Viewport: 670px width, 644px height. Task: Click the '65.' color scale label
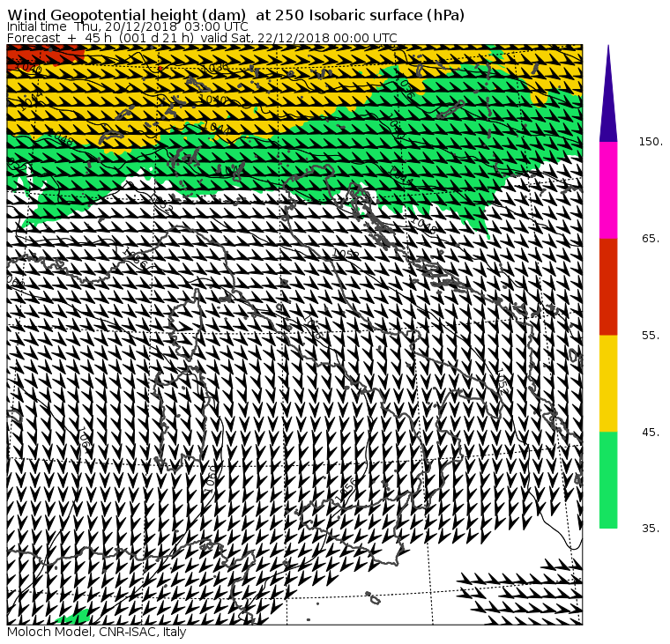[x=651, y=238]
